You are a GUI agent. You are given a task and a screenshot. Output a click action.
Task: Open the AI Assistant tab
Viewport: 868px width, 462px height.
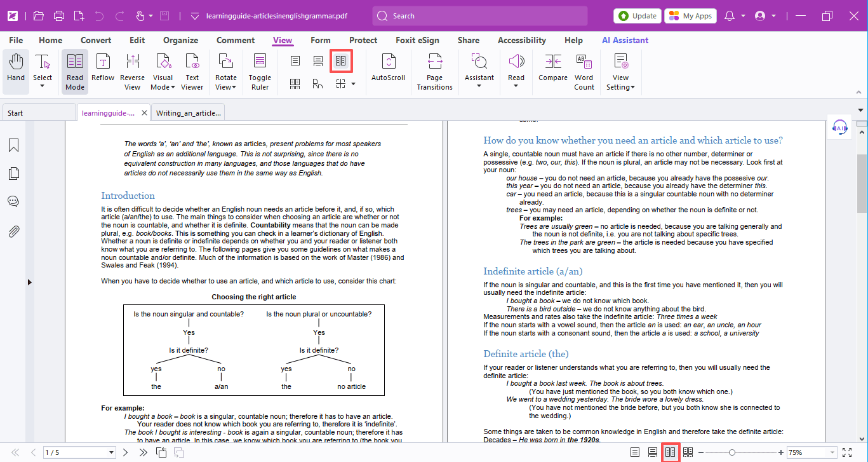click(625, 40)
